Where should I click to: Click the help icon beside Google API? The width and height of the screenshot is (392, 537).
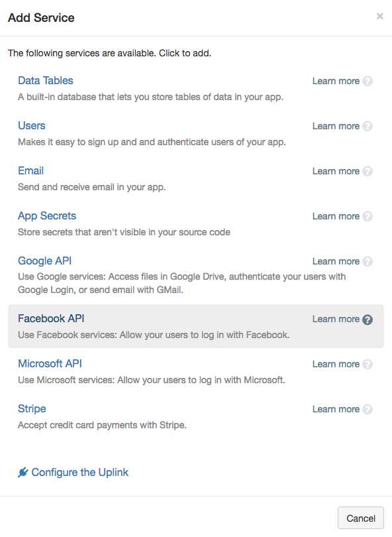pos(369,261)
